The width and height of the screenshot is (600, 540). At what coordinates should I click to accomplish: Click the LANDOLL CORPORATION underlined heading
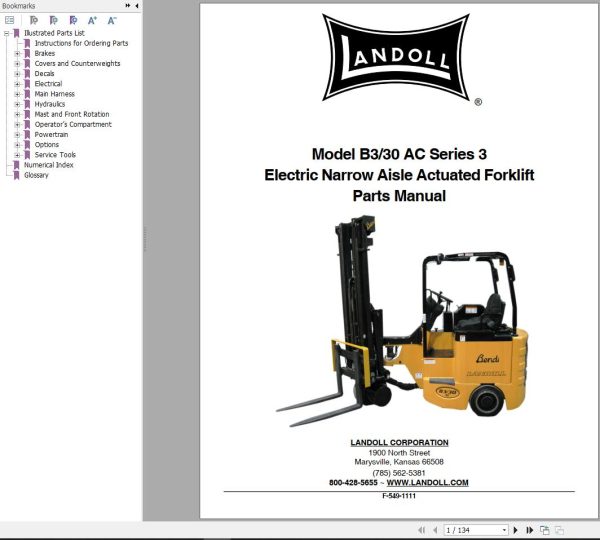coord(399,442)
